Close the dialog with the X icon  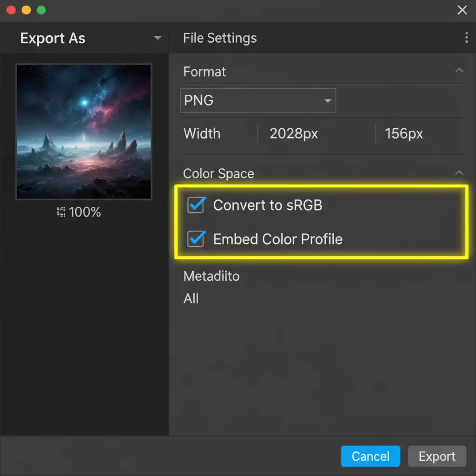tap(462, 10)
